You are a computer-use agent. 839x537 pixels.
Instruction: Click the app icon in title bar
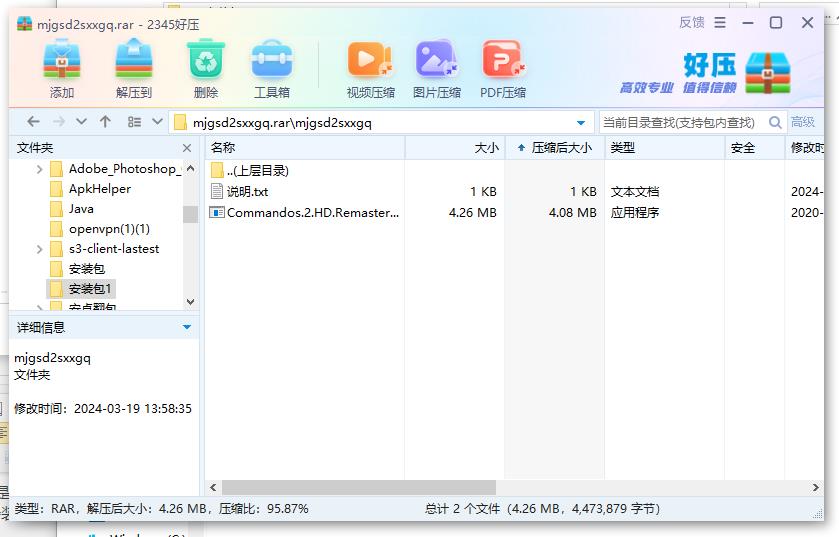[25, 24]
